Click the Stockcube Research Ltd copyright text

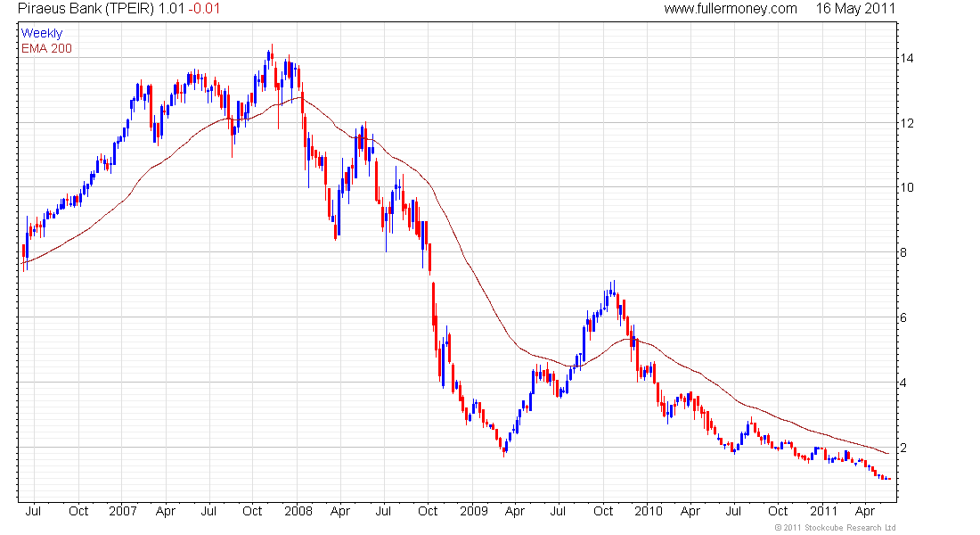[x=835, y=528]
